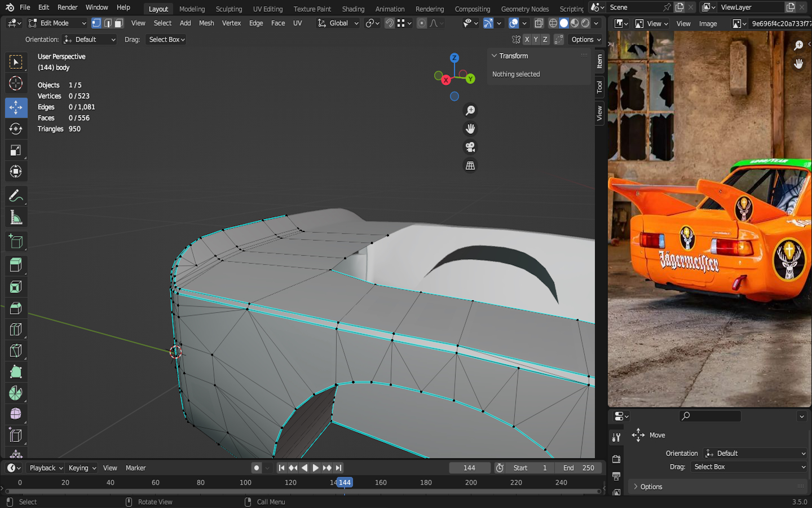Image resolution: width=812 pixels, height=508 pixels.
Task: Pick the Measure ruler tool
Action: (16, 218)
